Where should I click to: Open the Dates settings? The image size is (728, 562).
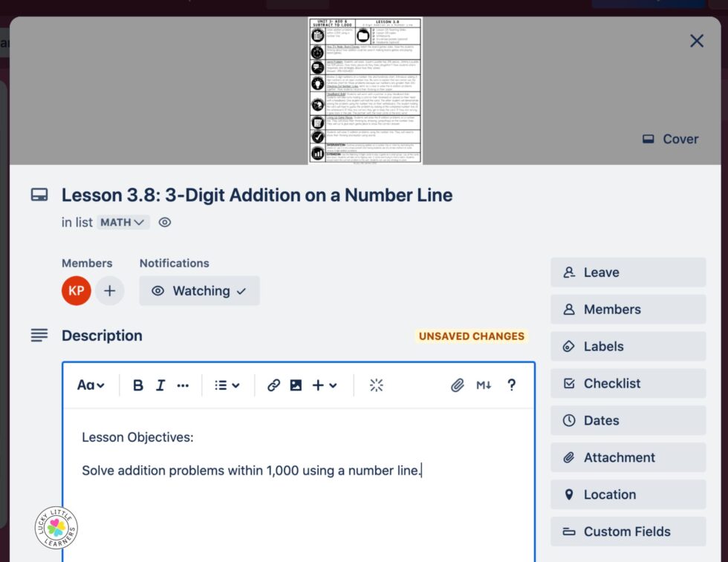pos(628,420)
